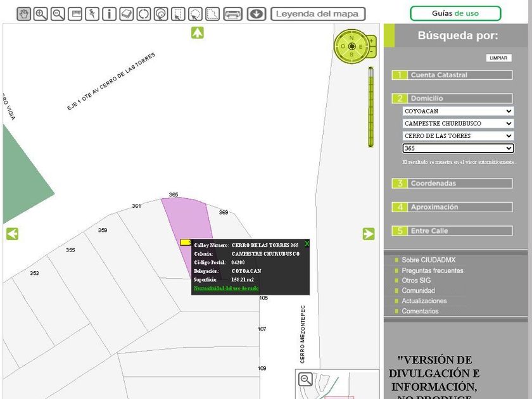532x399 pixels.
Task: Click O on the compass navigator
Action: tap(343, 46)
